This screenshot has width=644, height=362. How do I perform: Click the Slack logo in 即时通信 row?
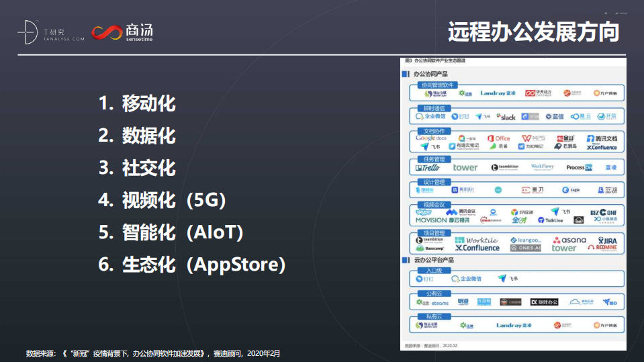coord(506,117)
